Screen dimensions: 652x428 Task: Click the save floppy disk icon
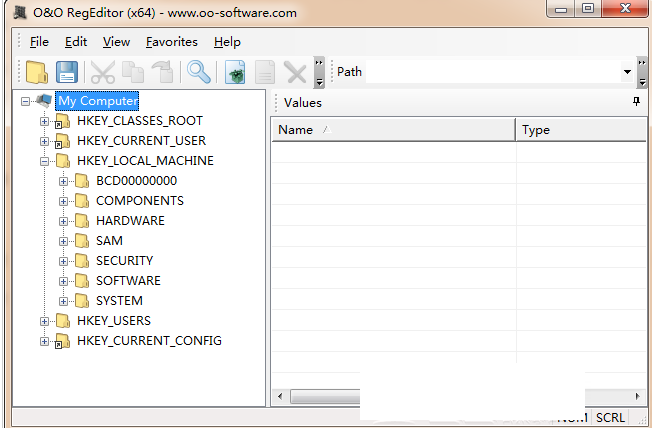[66, 72]
